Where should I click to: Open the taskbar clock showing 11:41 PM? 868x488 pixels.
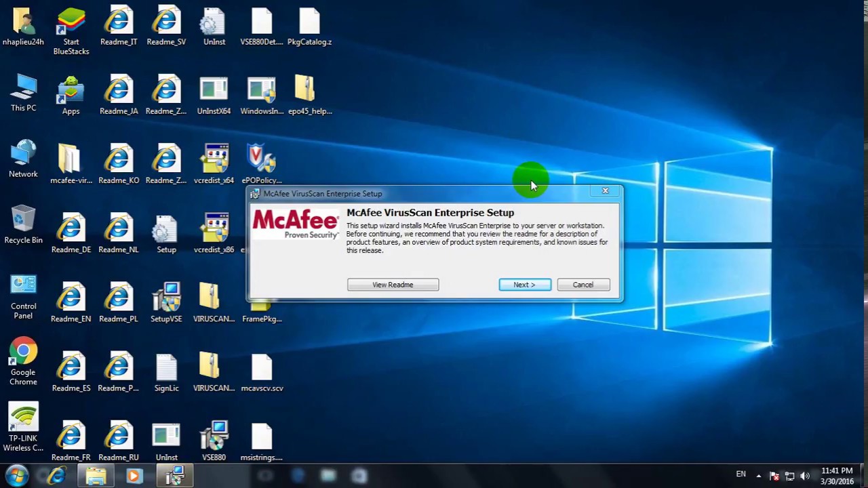[837, 476]
